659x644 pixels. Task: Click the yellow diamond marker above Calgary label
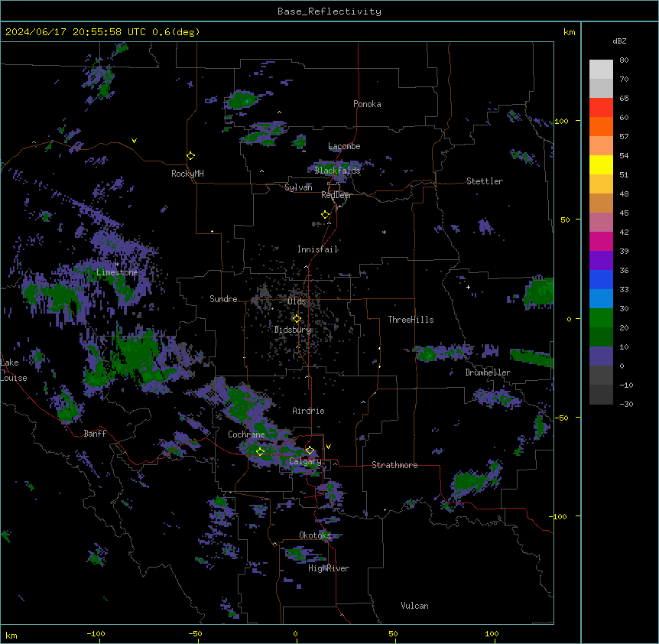pyautogui.click(x=310, y=450)
